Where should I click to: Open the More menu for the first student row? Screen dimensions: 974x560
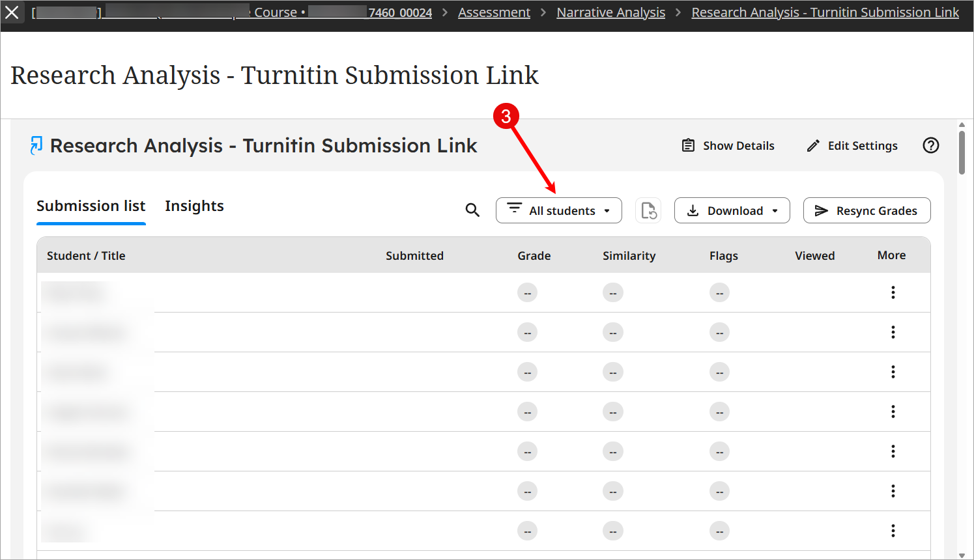coord(893,292)
